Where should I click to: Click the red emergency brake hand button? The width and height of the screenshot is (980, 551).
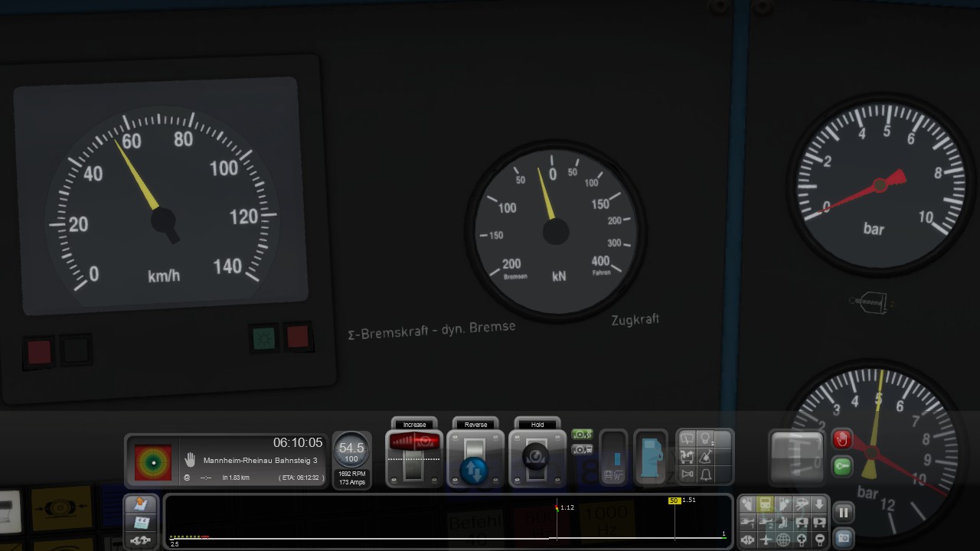point(842,439)
